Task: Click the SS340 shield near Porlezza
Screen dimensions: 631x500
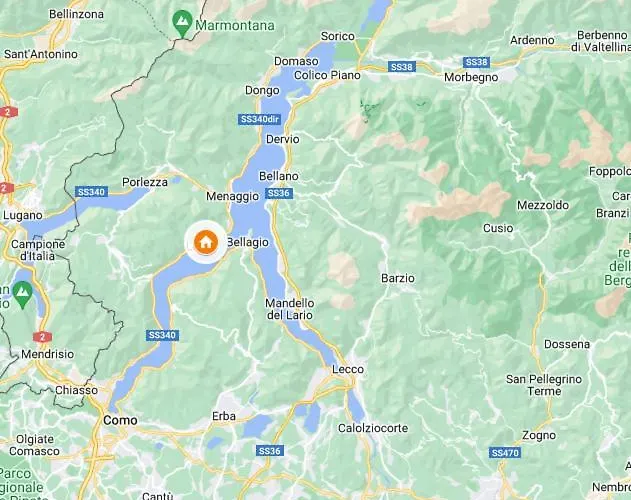Action: coord(91,192)
